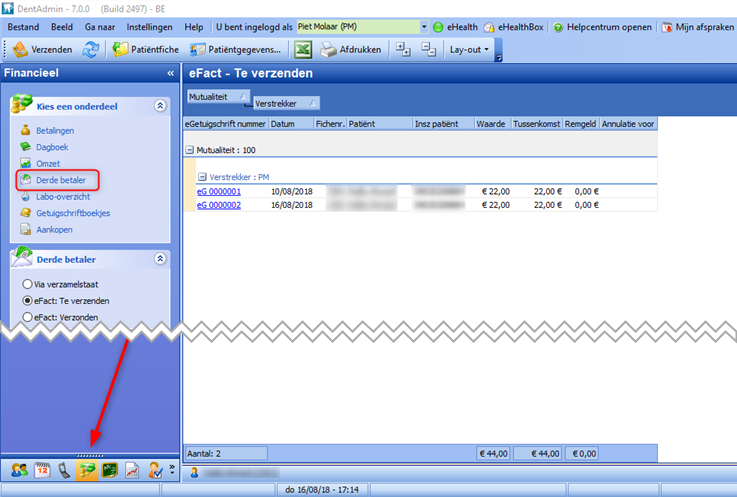
Task: Click the Verstrekker grouping chip
Action: point(286,103)
